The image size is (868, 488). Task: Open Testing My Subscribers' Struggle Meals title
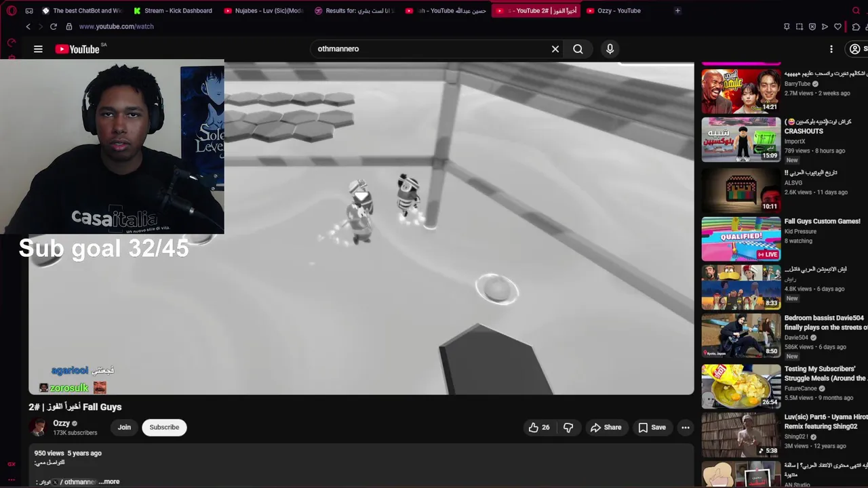[x=826, y=373]
